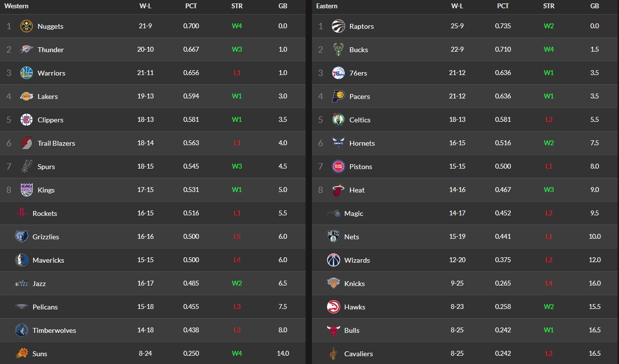
Task: Click the Hawks team logo
Action: (333, 307)
